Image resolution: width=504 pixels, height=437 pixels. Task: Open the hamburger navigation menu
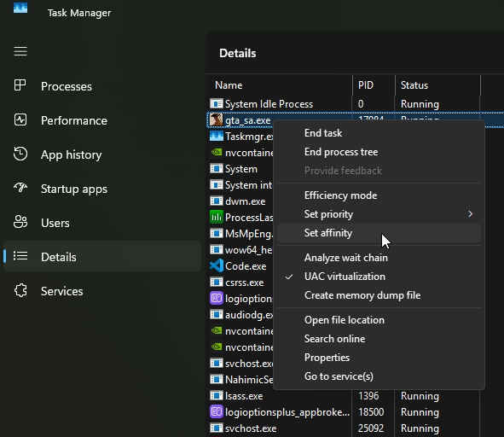coord(20,51)
